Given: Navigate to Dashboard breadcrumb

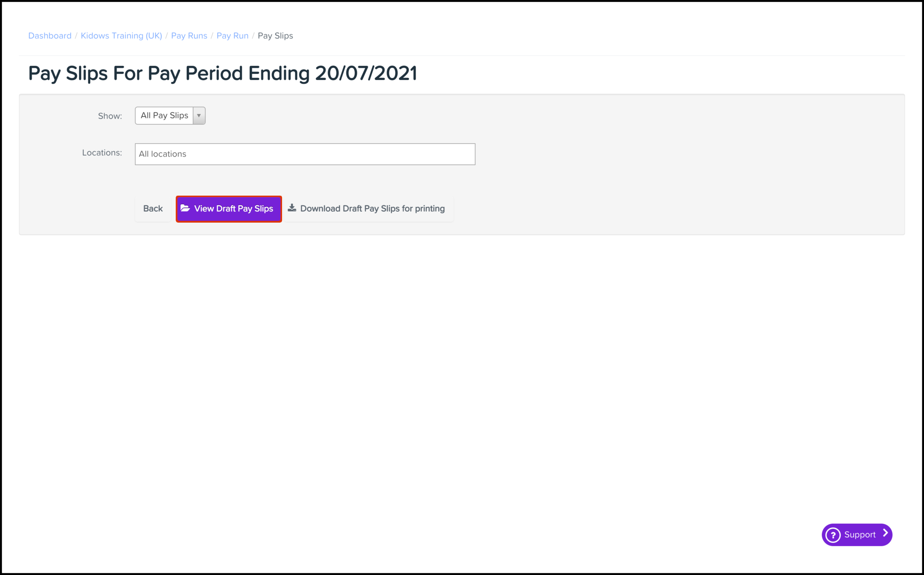Looking at the screenshot, I should (50, 36).
